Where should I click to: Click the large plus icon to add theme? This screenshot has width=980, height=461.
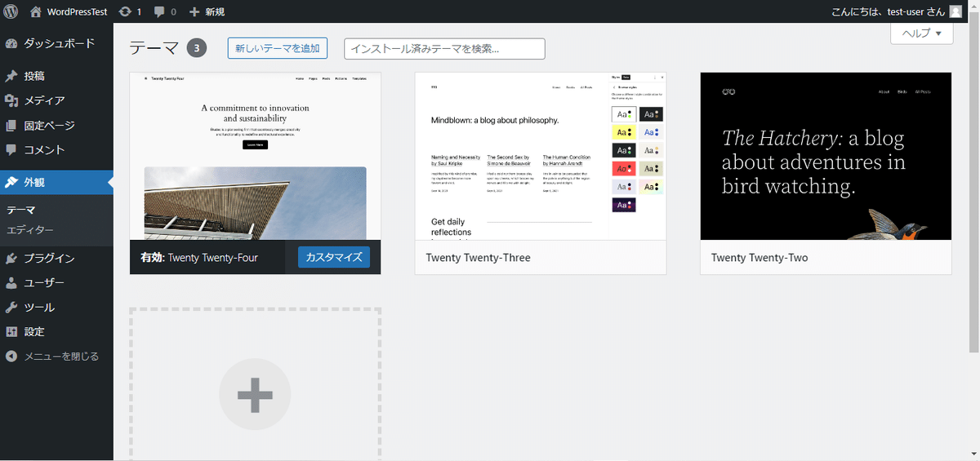click(255, 395)
